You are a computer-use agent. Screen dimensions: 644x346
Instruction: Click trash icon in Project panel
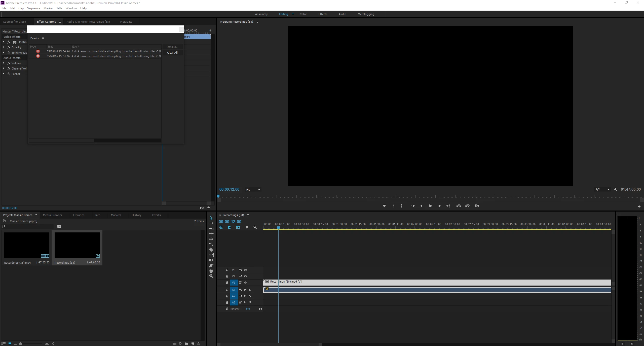pyautogui.click(x=199, y=344)
